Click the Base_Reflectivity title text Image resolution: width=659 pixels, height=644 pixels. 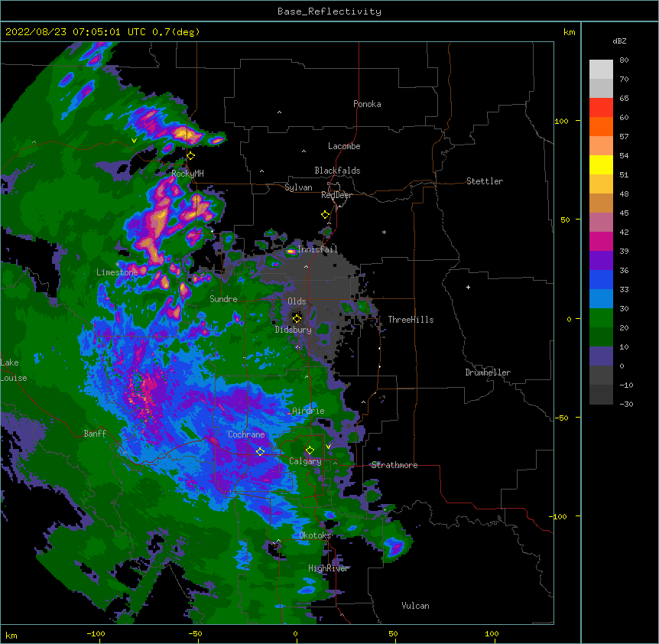point(329,11)
